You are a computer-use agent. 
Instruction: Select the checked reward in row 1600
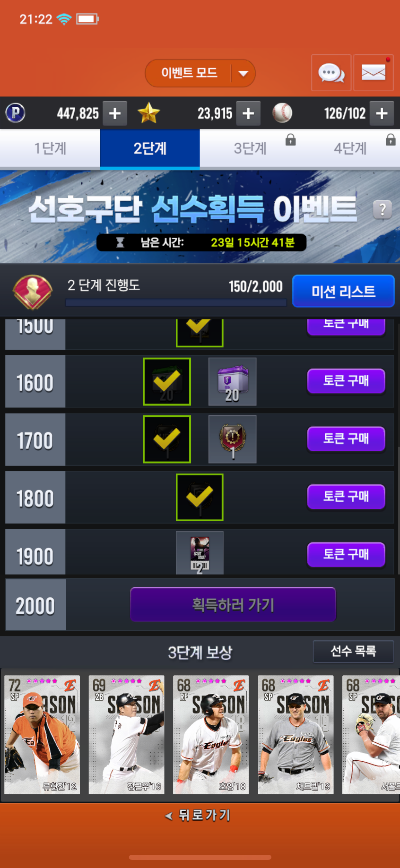point(167,381)
